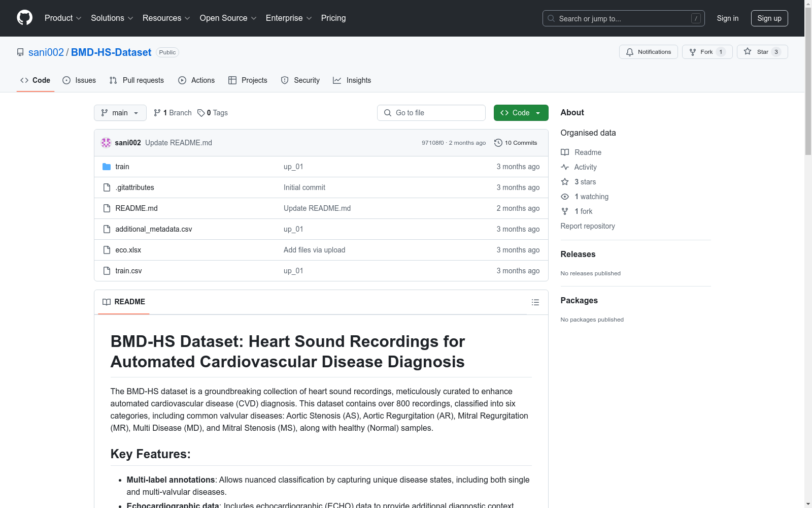Click the file icon beside README.md
Viewport: 812px width, 508px height.
tap(107, 208)
